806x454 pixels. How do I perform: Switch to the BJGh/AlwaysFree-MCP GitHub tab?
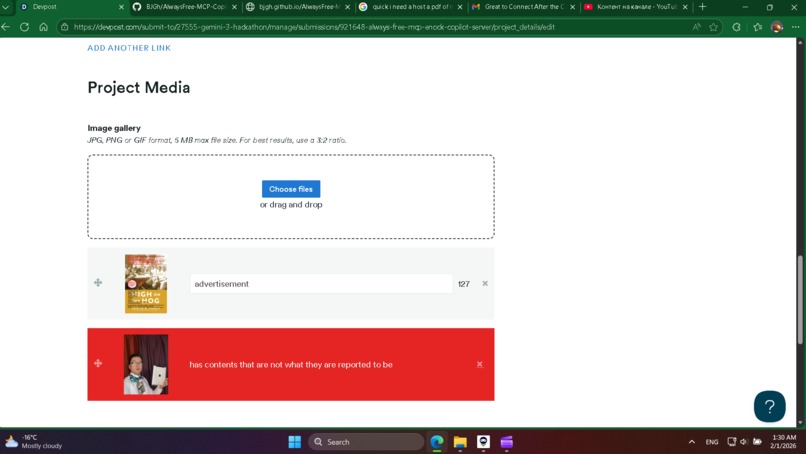pos(180,7)
